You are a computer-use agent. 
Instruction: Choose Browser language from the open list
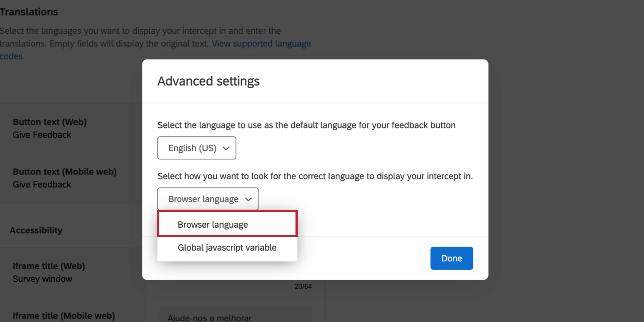pos(213,225)
